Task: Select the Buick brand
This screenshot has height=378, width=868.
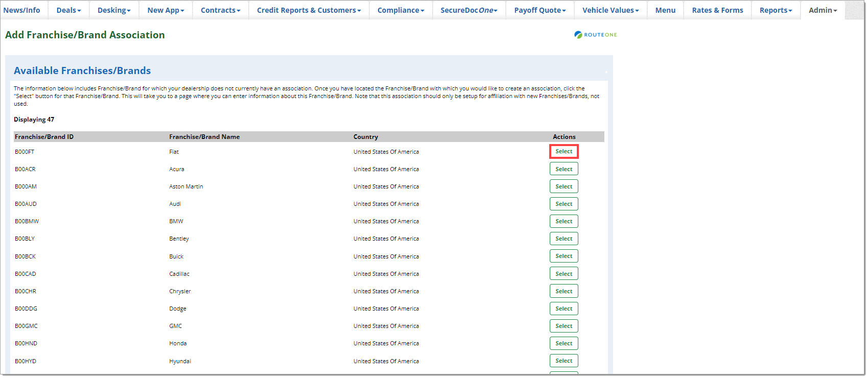Action: pyautogui.click(x=564, y=256)
